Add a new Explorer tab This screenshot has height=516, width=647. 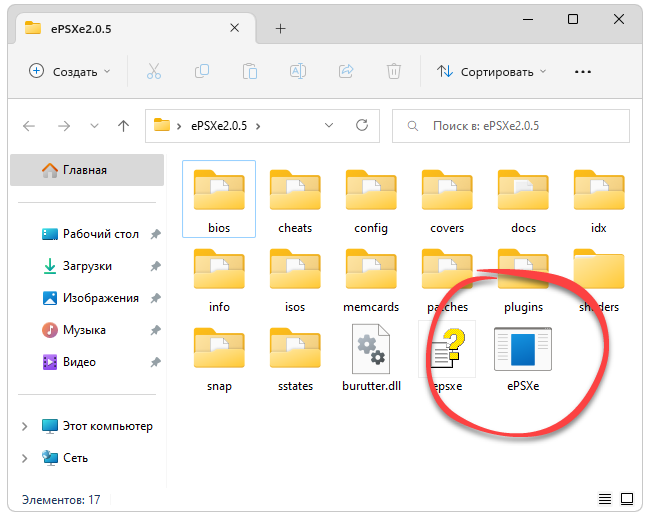[x=280, y=28]
